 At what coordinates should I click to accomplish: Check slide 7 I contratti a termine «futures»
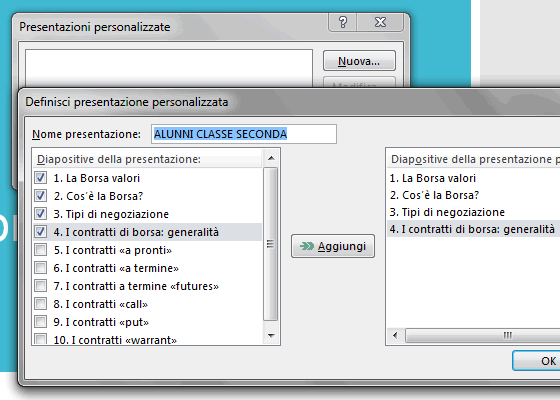pos(40,285)
